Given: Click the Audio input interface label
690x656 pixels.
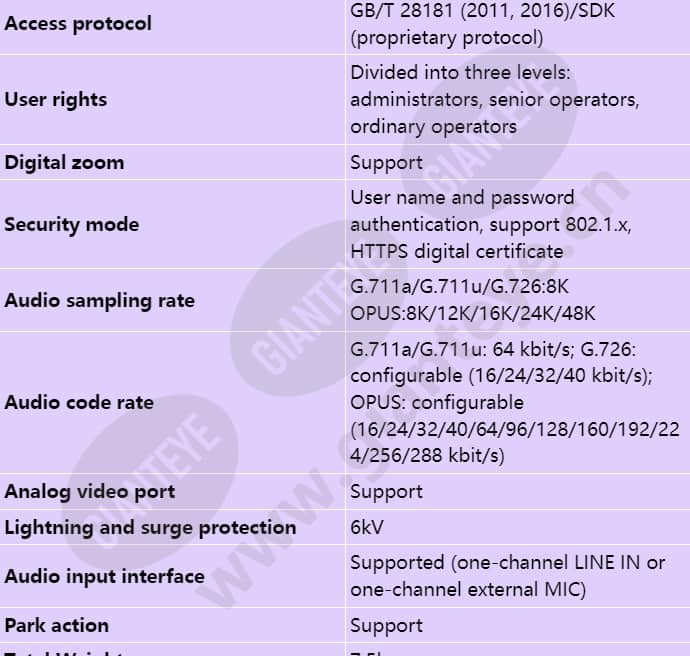Looking at the screenshot, I should pyautogui.click(x=104, y=576).
